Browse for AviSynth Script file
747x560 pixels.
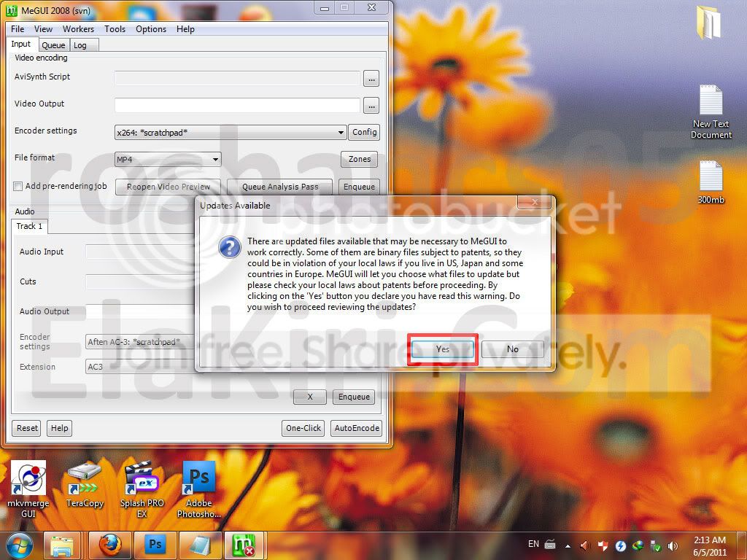[371, 79]
